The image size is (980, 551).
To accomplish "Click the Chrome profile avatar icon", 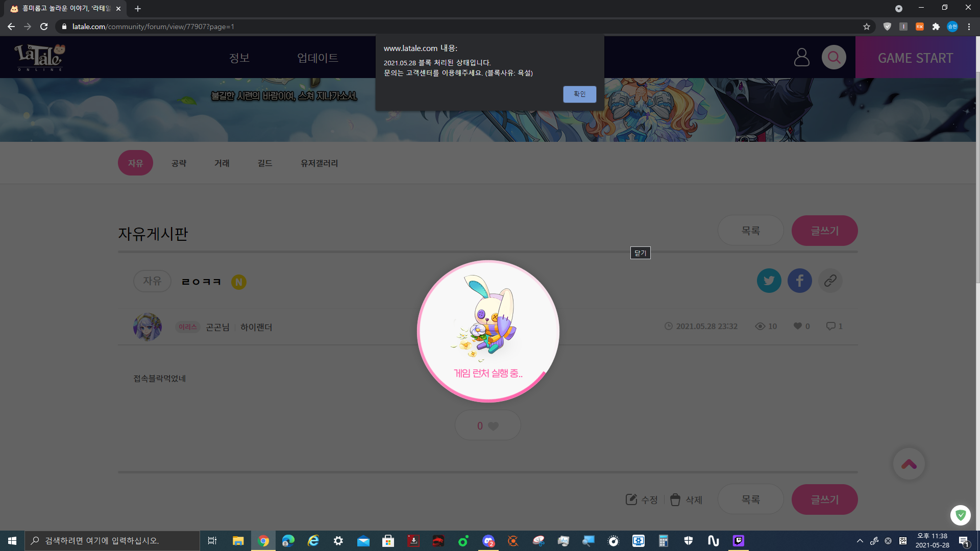I will click(x=952, y=27).
